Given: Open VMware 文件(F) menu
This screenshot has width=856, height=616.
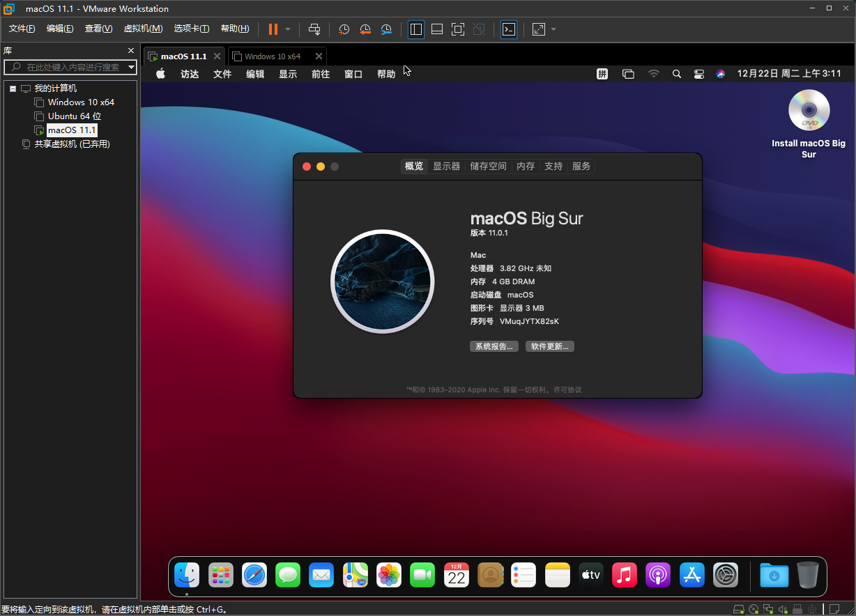Looking at the screenshot, I should (22, 29).
